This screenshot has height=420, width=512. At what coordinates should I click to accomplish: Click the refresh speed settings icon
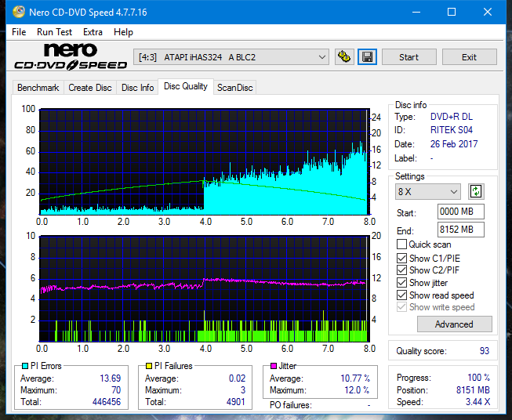click(x=476, y=191)
